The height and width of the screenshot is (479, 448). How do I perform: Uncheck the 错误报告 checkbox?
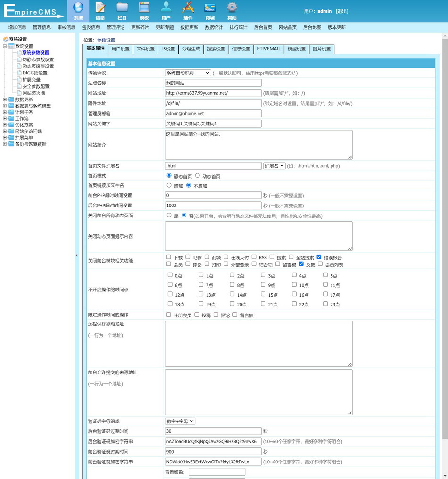click(319, 257)
